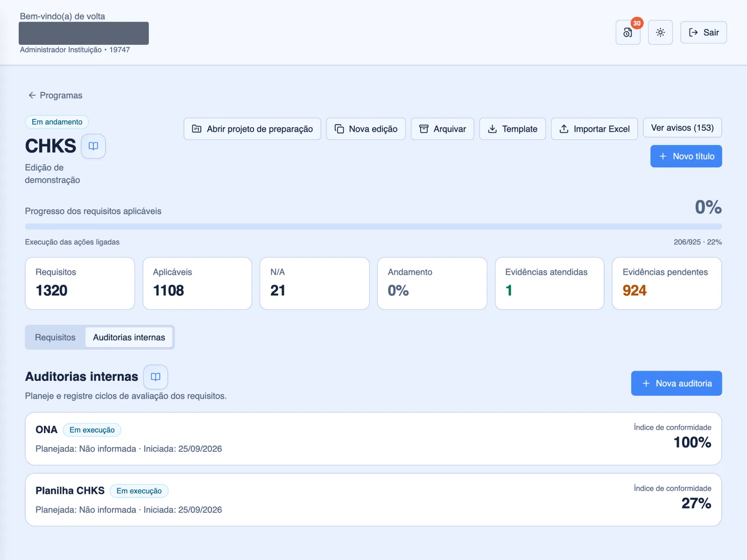Switch to Auditorias internas tab
Viewport: 747px width, 560px height.
(x=129, y=337)
